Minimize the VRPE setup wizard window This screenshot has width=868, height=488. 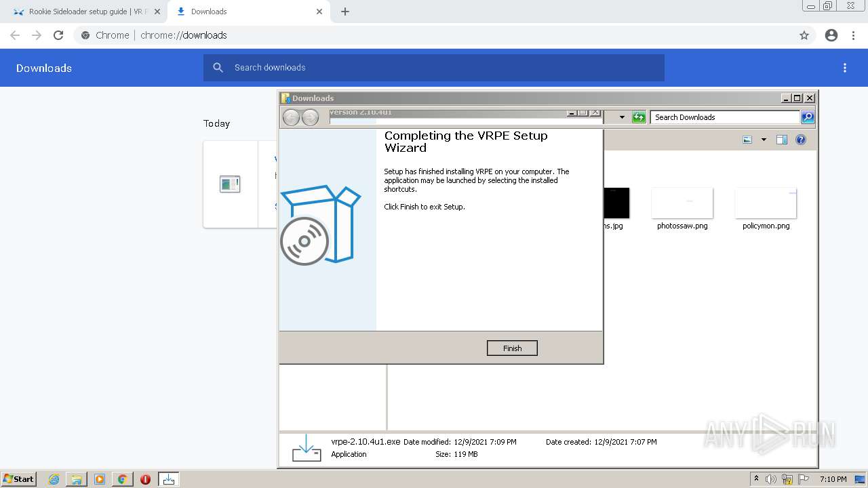click(x=572, y=113)
